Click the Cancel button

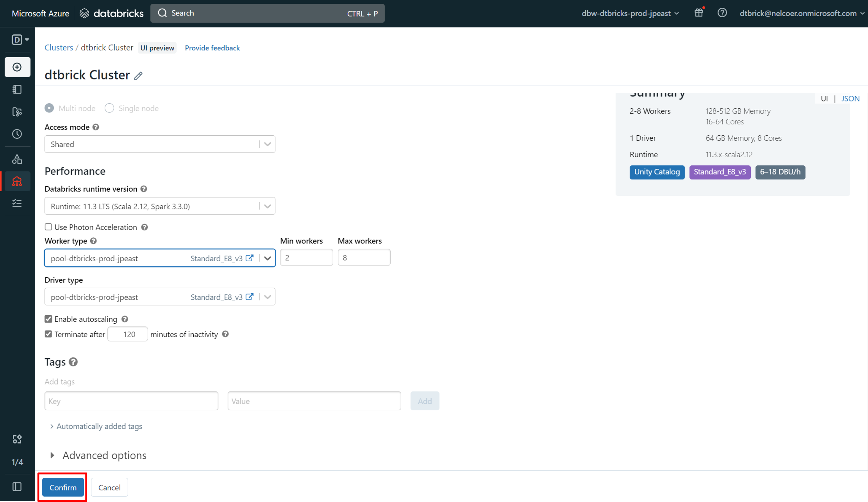click(x=109, y=487)
